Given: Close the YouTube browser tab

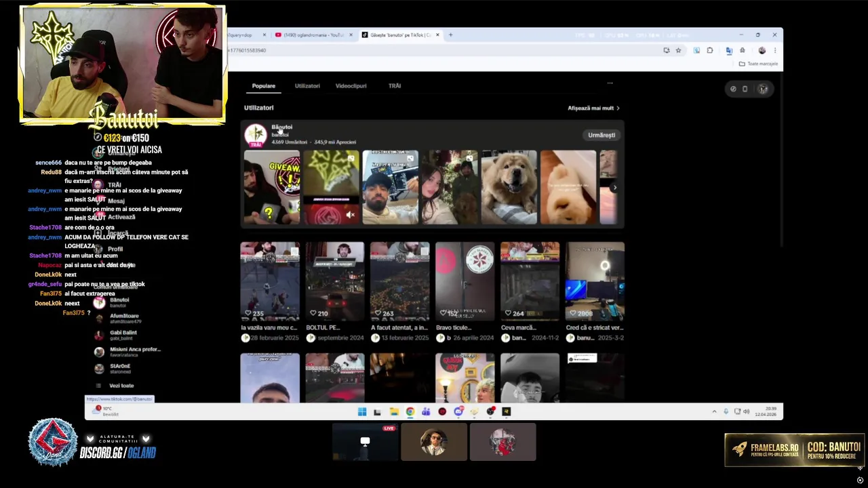Looking at the screenshot, I should (351, 35).
